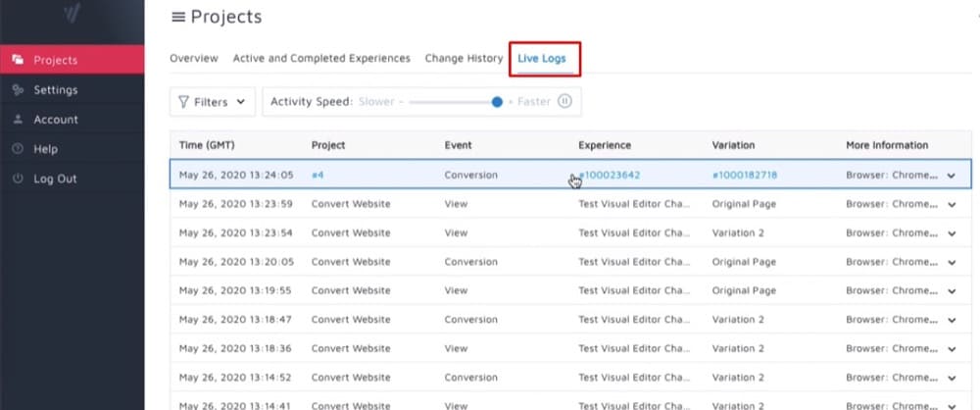The width and height of the screenshot is (980, 410).
Task: Click Variation 2 in the 13:18:47 row
Action: pyautogui.click(x=738, y=319)
